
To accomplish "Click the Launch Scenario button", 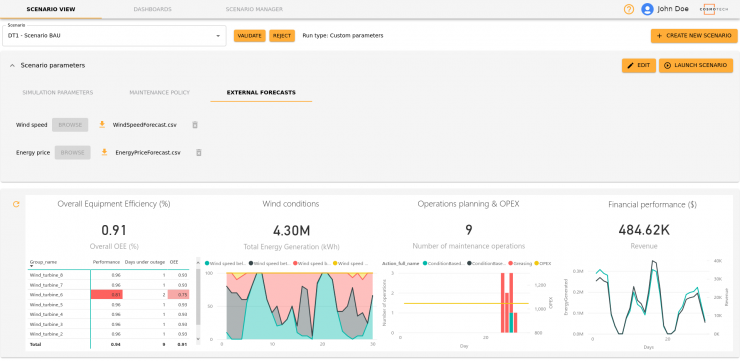I will tap(696, 66).
